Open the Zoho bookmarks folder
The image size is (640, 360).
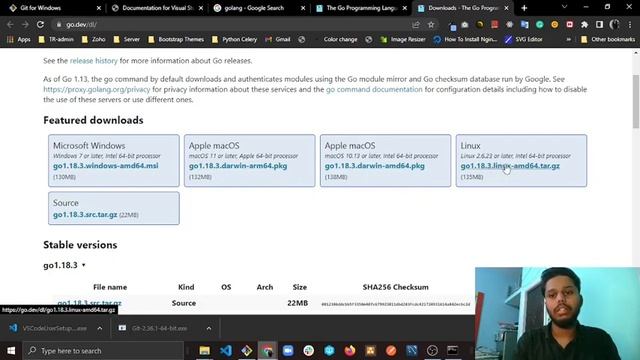click(93, 39)
